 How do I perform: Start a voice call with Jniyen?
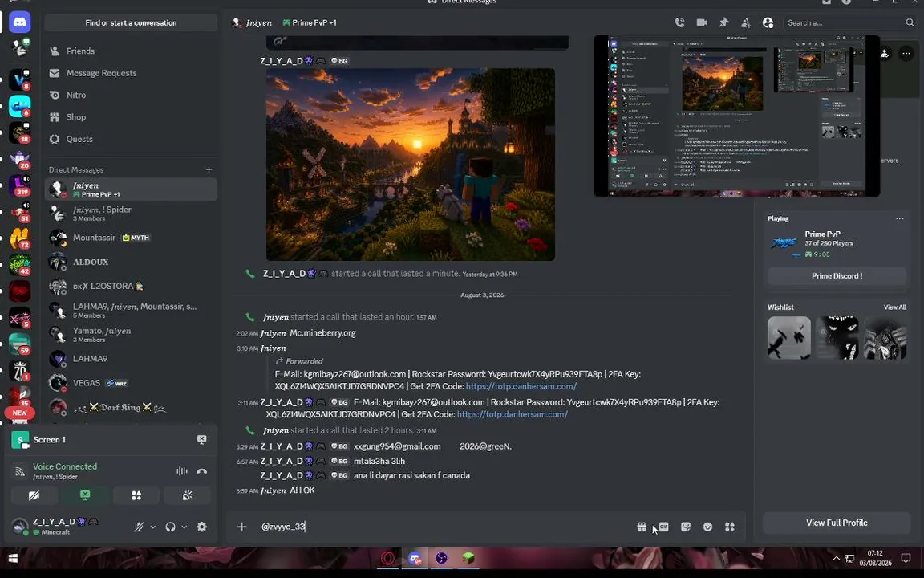pos(679,22)
